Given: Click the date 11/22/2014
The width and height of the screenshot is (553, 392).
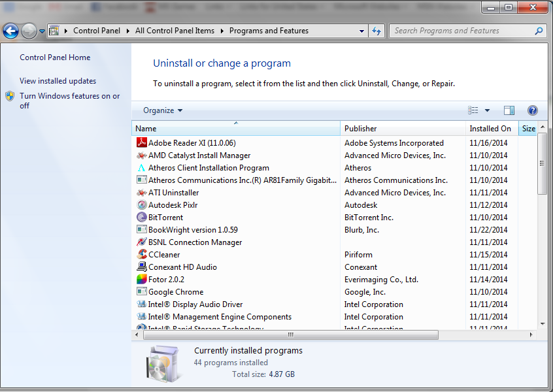Looking at the screenshot, I should click(488, 230).
